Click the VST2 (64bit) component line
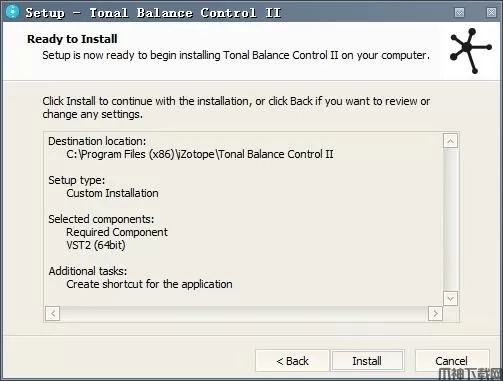The width and height of the screenshot is (503, 381). [96, 245]
